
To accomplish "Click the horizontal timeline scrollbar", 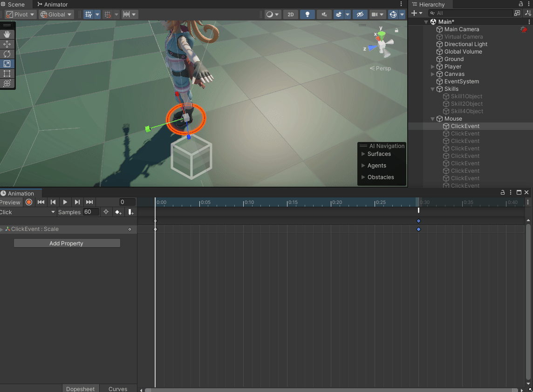I will click(331, 390).
